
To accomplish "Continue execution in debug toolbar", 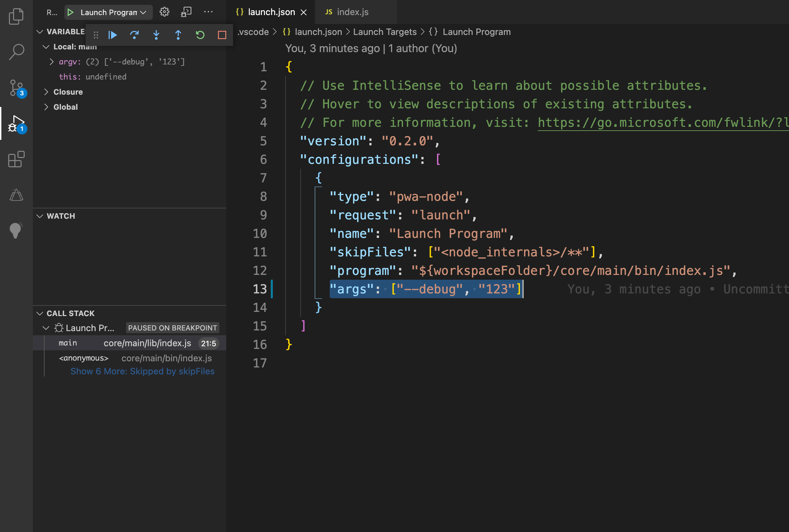I will point(112,35).
